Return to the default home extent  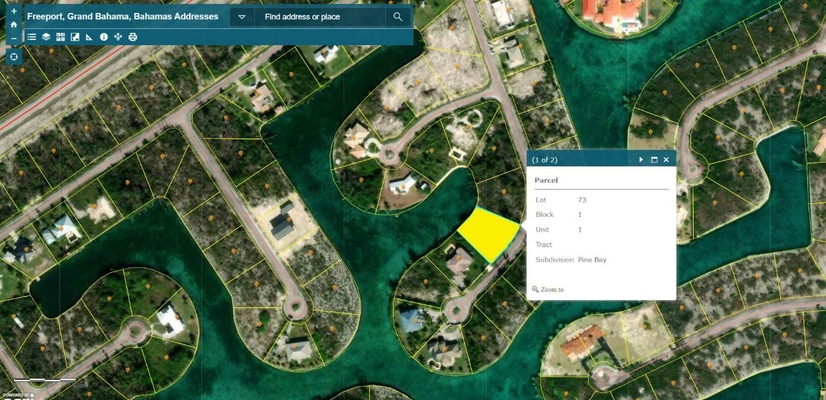pos(13,24)
